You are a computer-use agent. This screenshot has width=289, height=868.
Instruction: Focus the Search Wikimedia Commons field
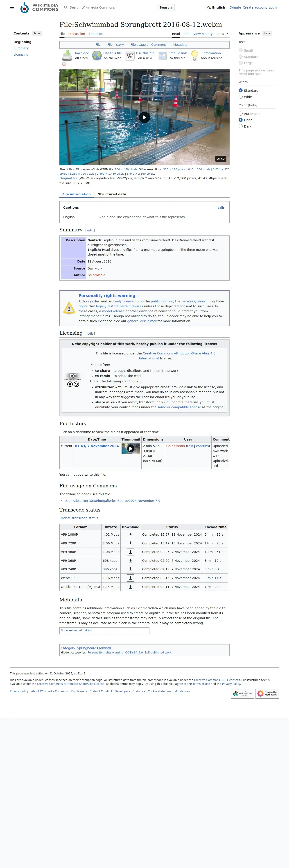point(109,7)
